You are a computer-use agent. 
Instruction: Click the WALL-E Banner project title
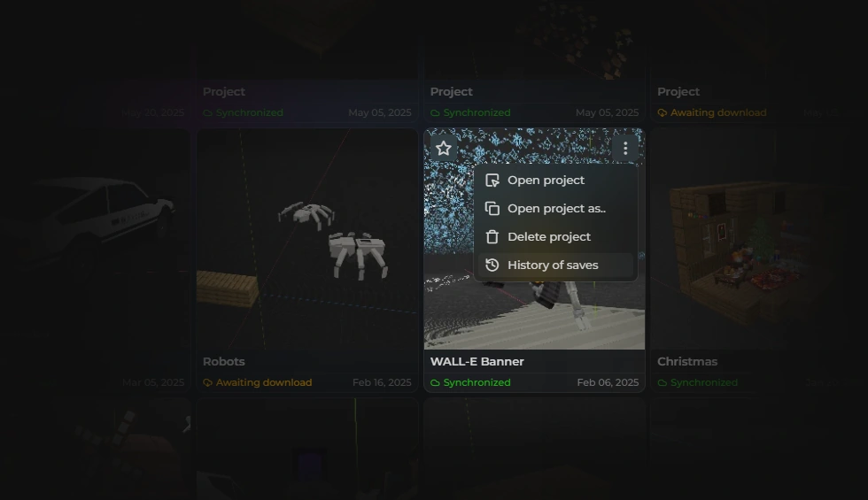point(477,362)
